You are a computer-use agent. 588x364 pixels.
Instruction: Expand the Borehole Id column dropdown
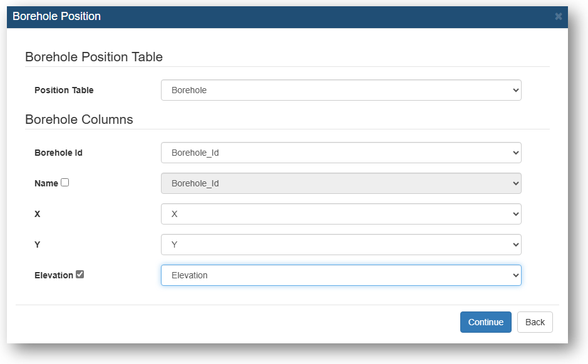pos(341,153)
